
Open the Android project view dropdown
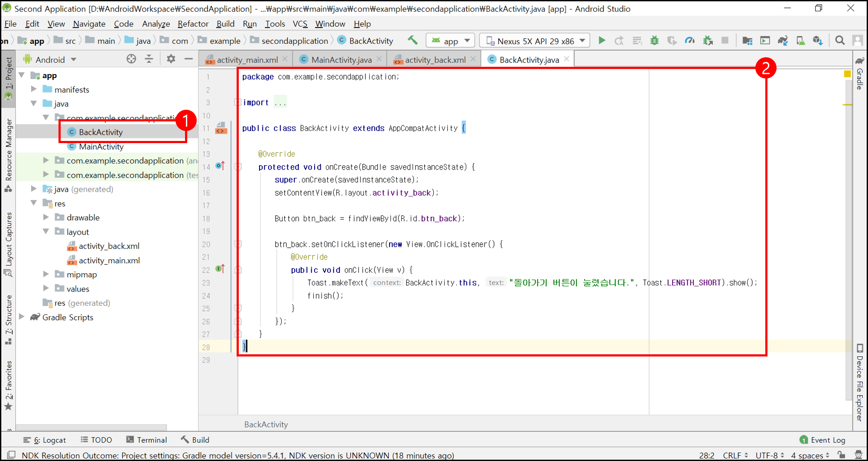(50, 59)
